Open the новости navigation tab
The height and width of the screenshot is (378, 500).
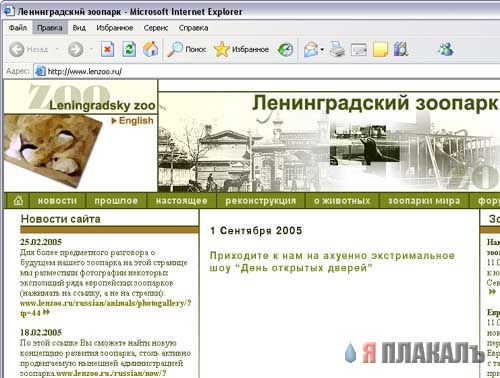tap(57, 201)
